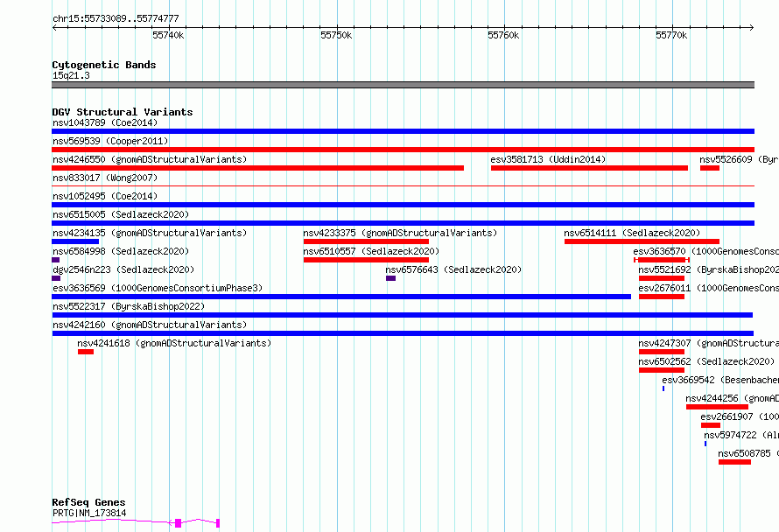
Task: Click the chr15:55733089..55774777 position text
Action: [116, 19]
